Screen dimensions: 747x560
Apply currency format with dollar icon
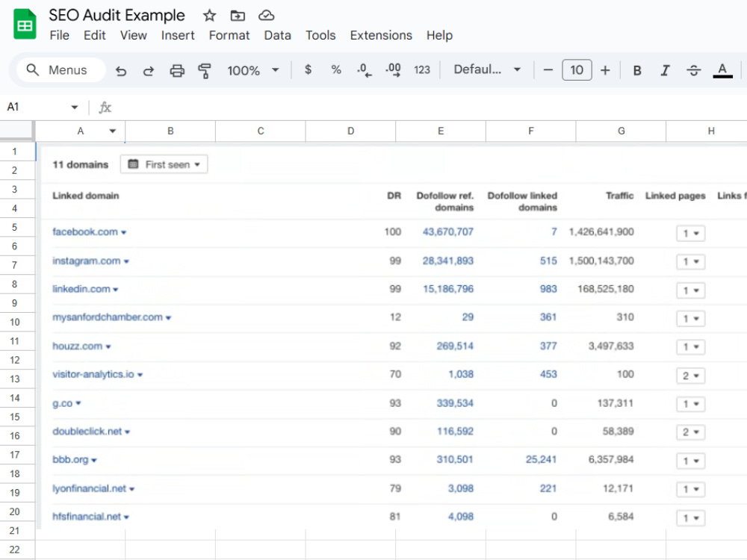click(x=309, y=69)
